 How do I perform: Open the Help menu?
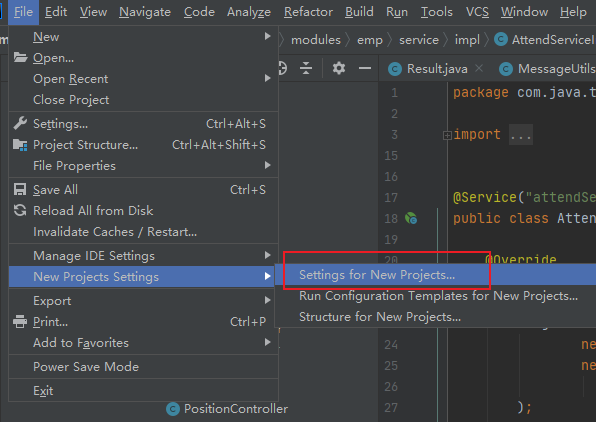click(x=573, y=12)
